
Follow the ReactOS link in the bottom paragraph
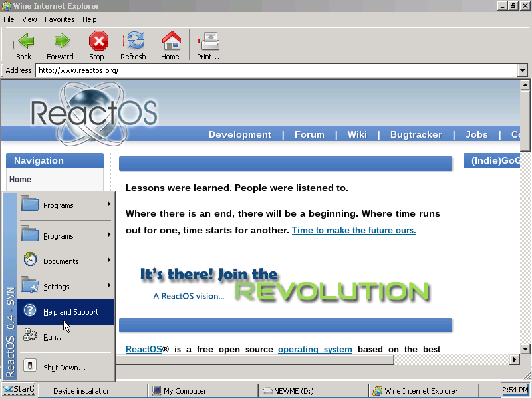pyautogui.click(x=144, y=349)
